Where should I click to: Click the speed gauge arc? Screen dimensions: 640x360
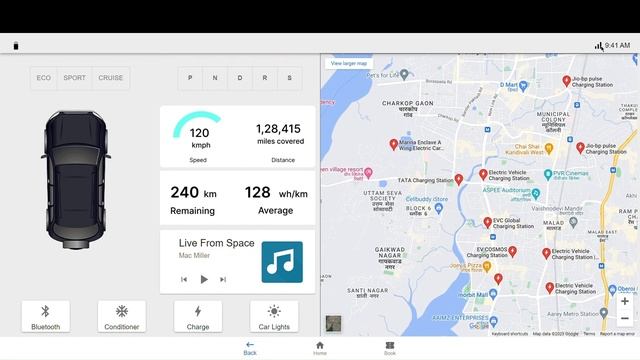coord(197,124)
